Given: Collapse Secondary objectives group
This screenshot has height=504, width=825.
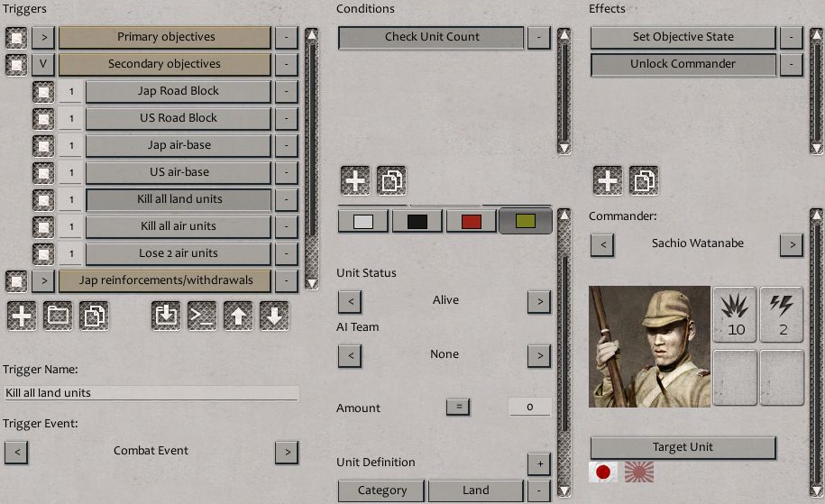Looking at the screenshot, I should [43, 64].
